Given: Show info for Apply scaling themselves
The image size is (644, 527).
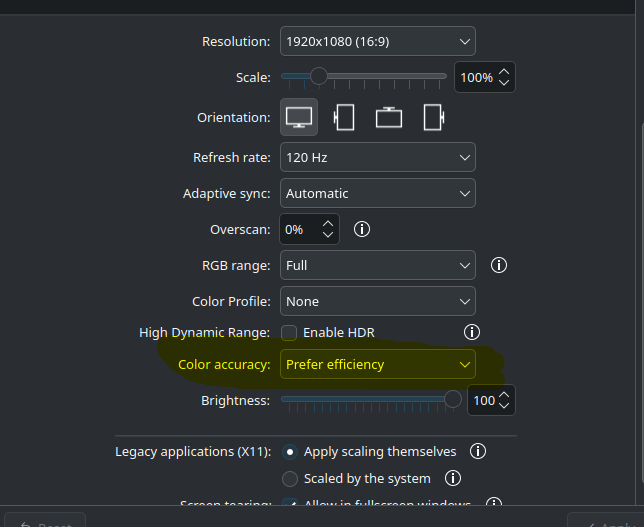Looking at the screenshot, I should pyautogui.click(x=478, y=451).
